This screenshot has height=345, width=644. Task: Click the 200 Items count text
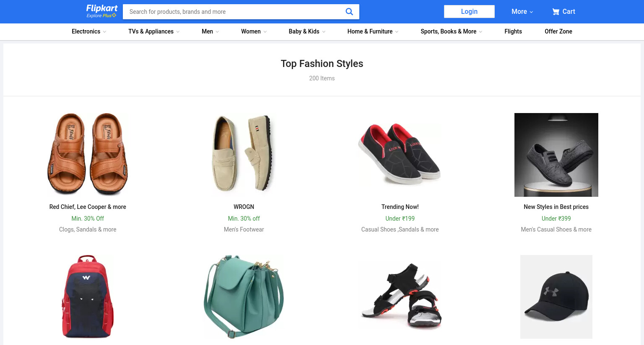point(322,78)
